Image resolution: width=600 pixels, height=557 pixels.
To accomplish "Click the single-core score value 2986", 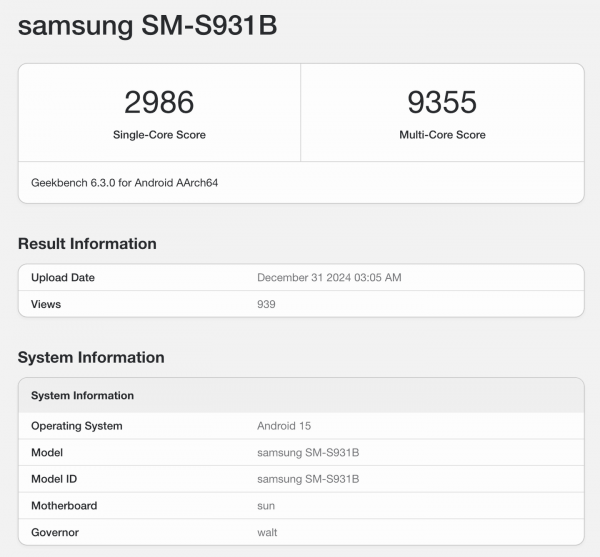I will tap(159, 102).
